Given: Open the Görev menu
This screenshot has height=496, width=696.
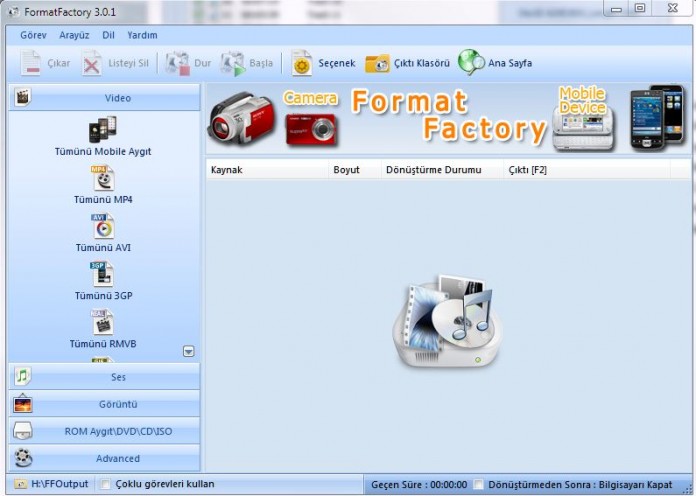Looking at the screenshot, I should (33, 35).
